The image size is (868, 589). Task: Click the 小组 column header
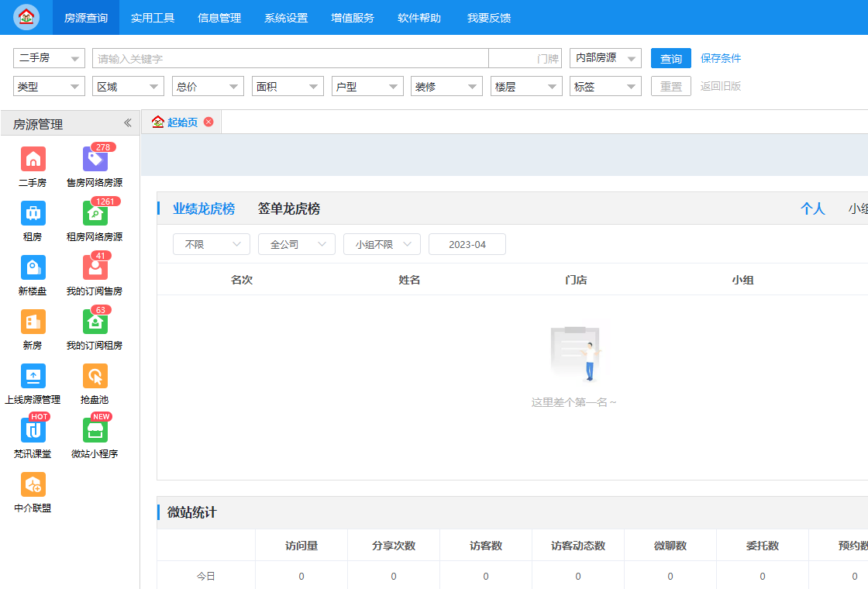point(743,280)
